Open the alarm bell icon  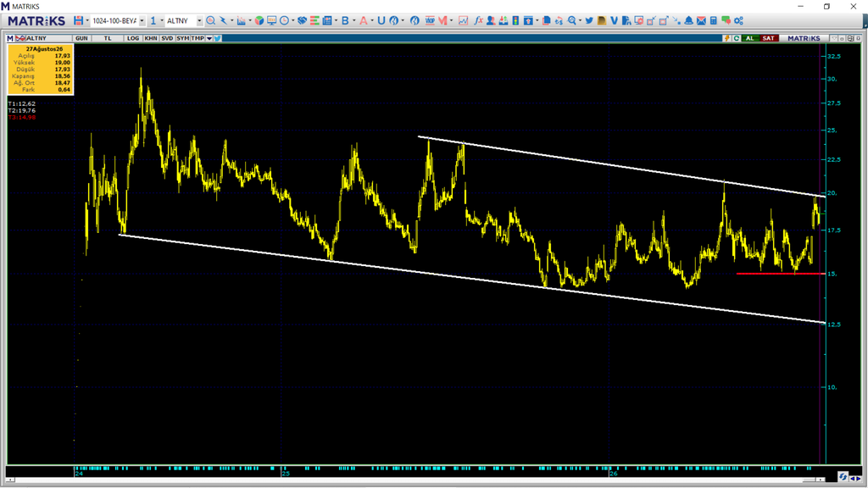pyautogui.click(x=688, y=20)
